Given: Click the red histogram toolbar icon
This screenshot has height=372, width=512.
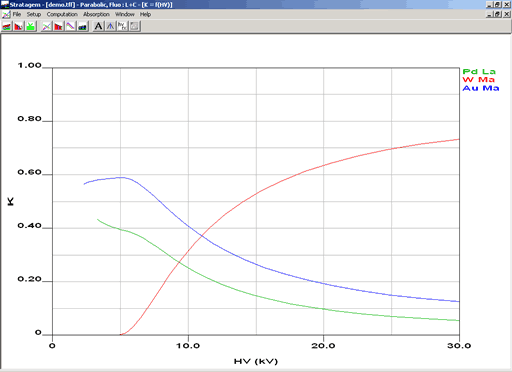Looking at the screenshot, I should pos(19,26).
